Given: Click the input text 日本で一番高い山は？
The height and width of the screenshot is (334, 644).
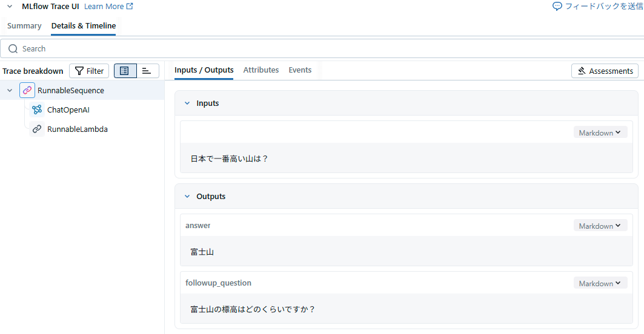Looking at the screenshot, I should pos(229,159).
